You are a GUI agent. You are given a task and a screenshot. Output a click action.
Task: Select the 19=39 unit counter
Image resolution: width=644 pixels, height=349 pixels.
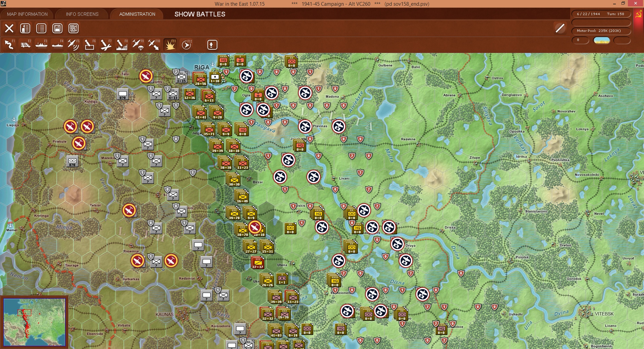tap(284, 314)
